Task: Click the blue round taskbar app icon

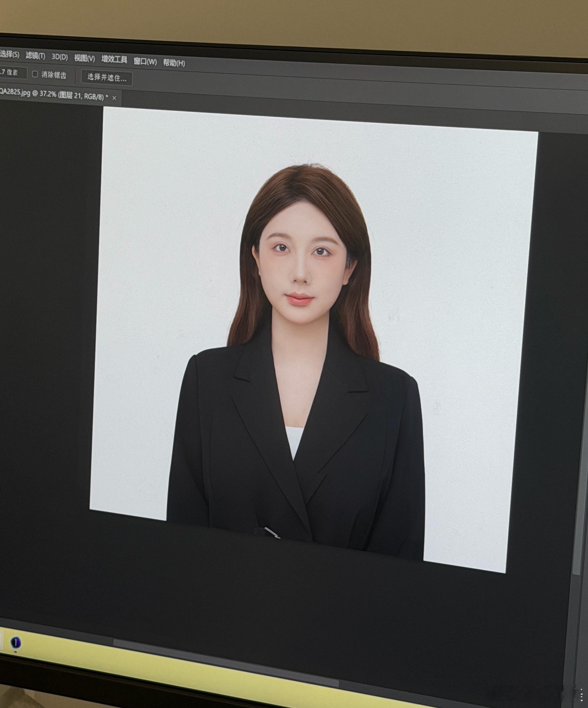Action: pos(15,643)
